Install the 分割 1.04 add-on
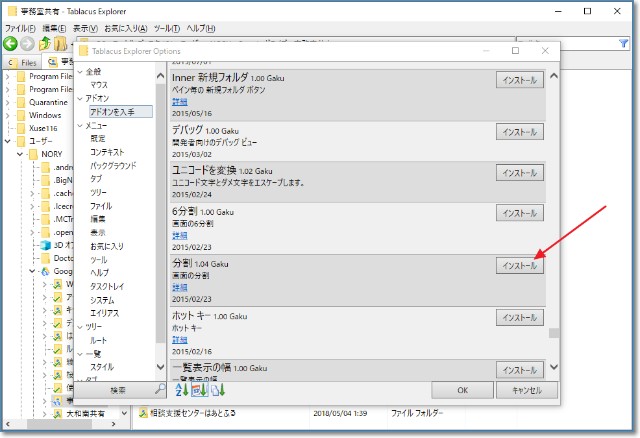The width and height of the screenshot is (640, 438). point(520,265)
